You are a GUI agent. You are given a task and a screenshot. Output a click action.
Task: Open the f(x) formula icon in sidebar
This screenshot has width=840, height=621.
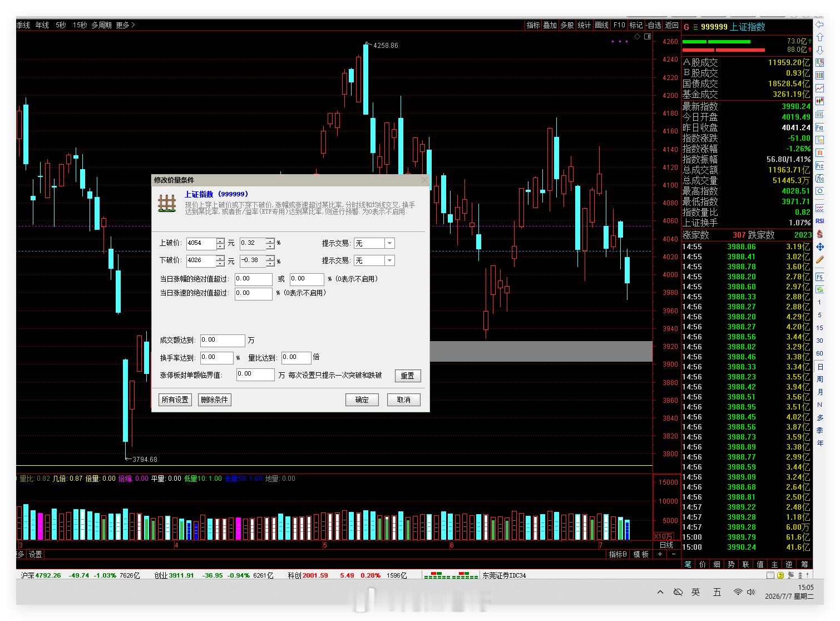click(x=819, y=179)
